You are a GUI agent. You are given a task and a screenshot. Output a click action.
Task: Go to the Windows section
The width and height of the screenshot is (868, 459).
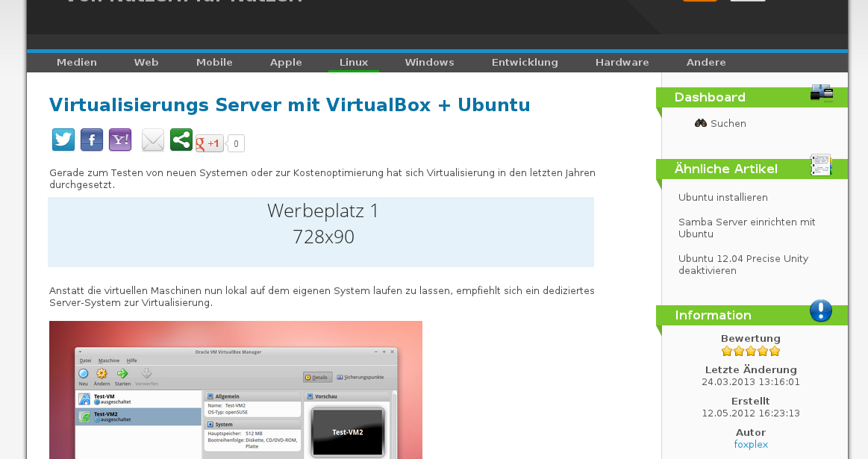[x=429, y=62]
